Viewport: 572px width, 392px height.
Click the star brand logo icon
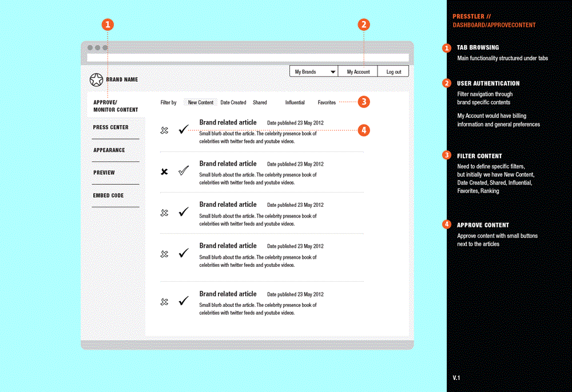tap(96, 80)
